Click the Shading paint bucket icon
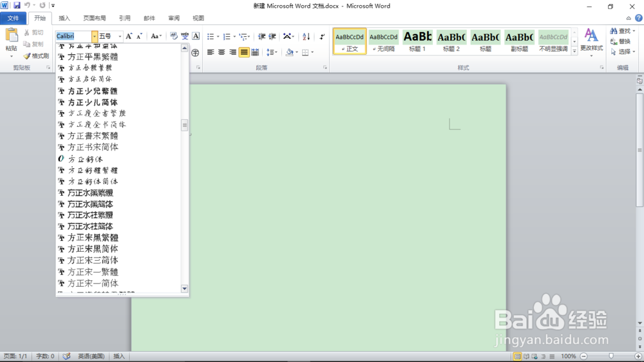The height and width of the screenshot is (362, 644). (x=290, y=52)
